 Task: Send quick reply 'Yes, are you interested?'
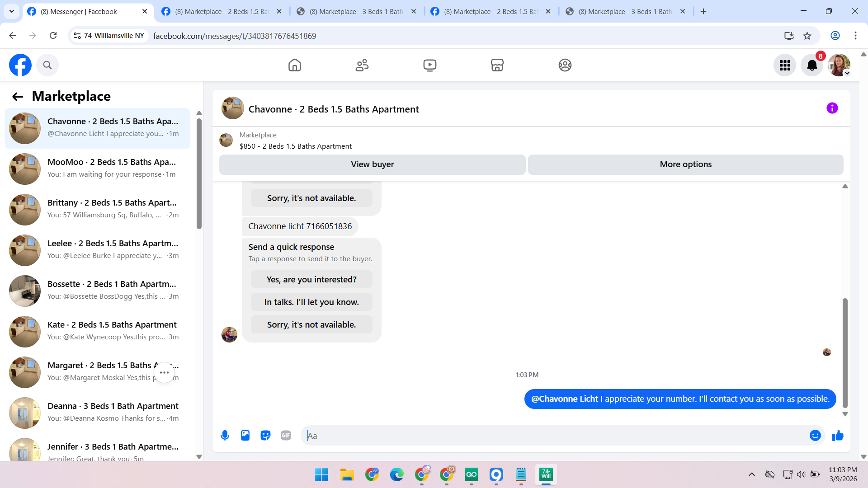click(x=311, y=280)
